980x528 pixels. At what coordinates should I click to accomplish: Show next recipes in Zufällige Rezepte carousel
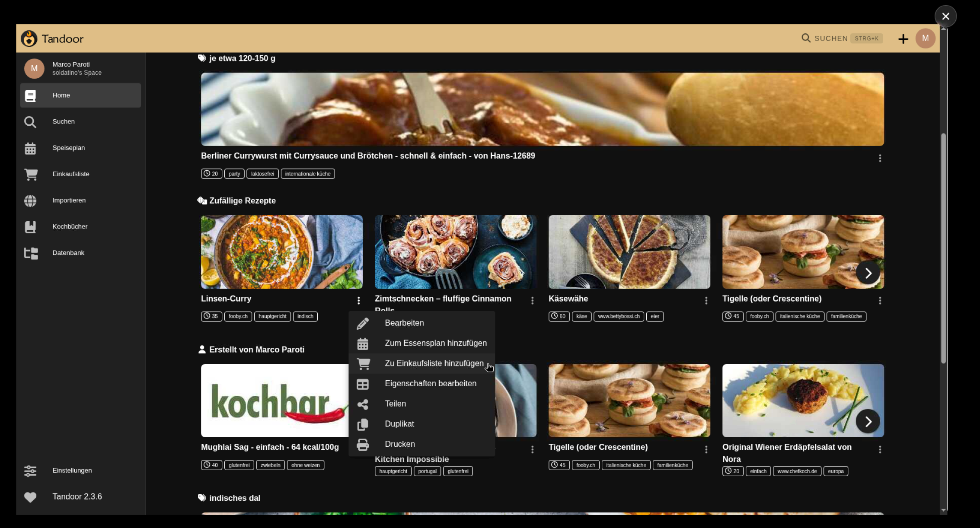(x=868, y=273)
